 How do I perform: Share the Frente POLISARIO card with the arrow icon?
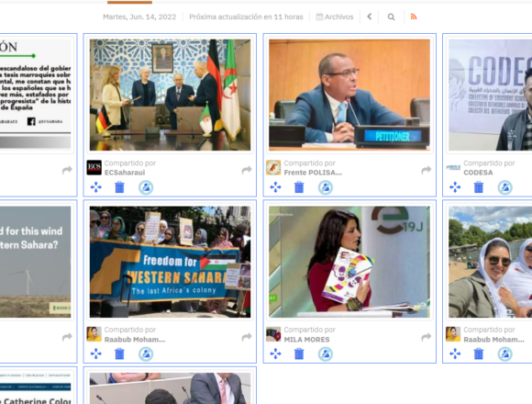(427, 170)
